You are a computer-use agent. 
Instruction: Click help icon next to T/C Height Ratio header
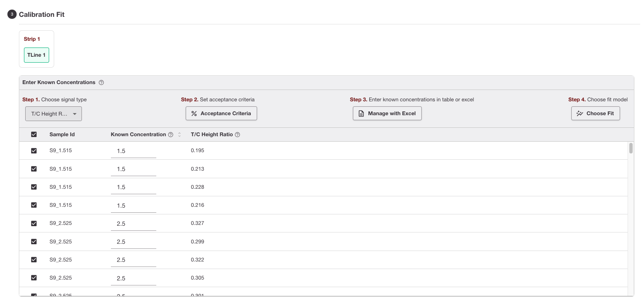237,135
